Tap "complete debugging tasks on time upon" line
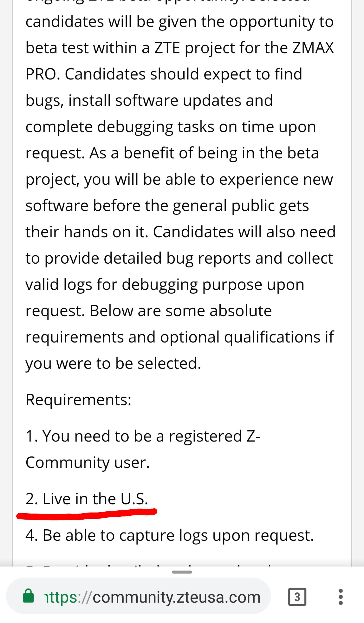Screen dimensions: 364x623 (x=171, y=127)
